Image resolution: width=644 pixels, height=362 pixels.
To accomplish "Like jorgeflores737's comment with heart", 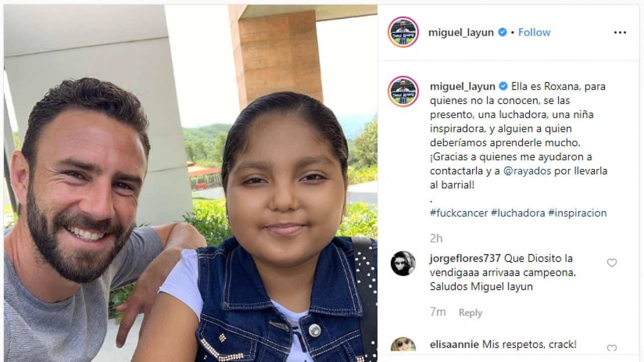I will tap(612, 262).
